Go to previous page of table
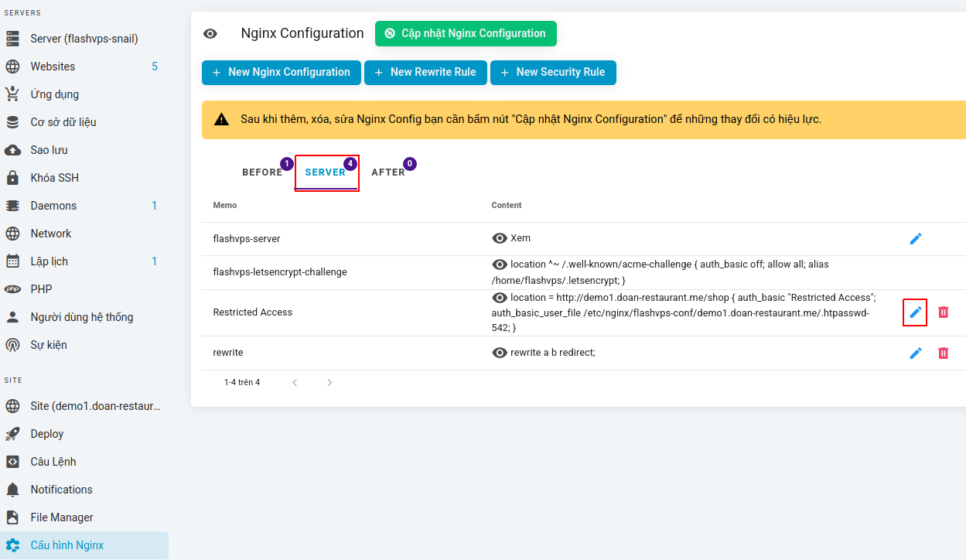Screen dimensions: 966x560 click(295, 382)
